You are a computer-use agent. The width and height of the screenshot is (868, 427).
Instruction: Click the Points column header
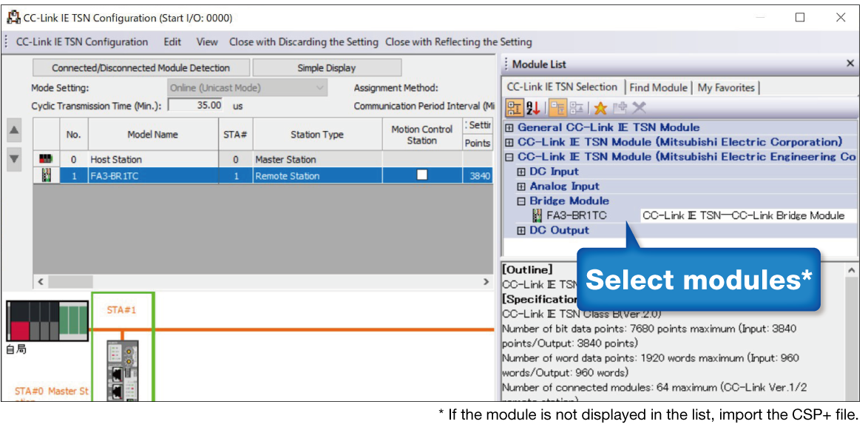[477, 143]
